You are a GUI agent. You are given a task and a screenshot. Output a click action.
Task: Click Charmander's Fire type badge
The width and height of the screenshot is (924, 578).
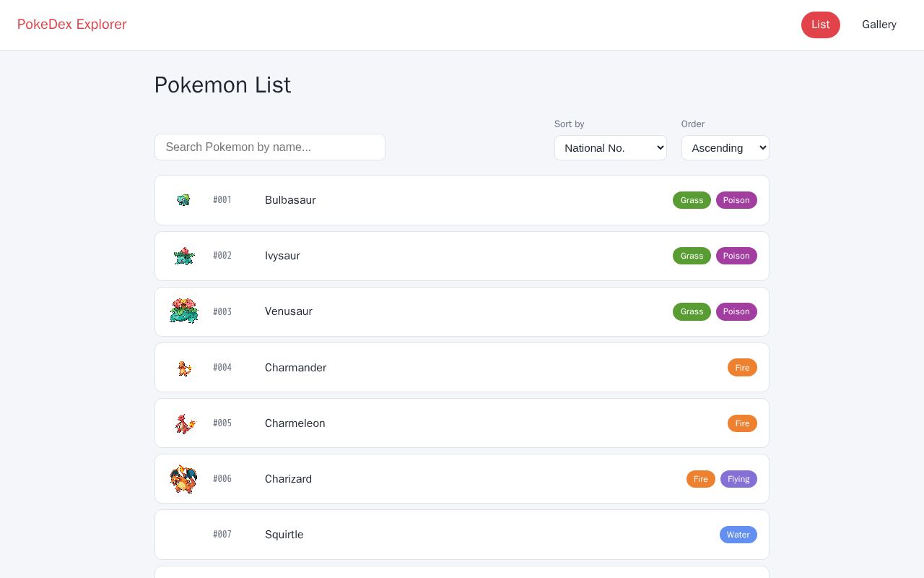742,368
